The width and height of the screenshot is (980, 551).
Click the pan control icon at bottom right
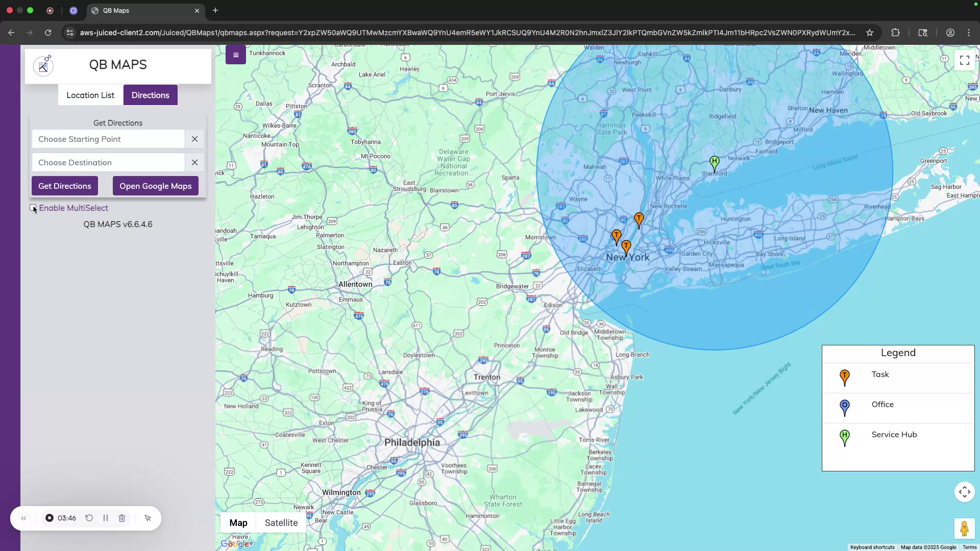coord(964,492)
